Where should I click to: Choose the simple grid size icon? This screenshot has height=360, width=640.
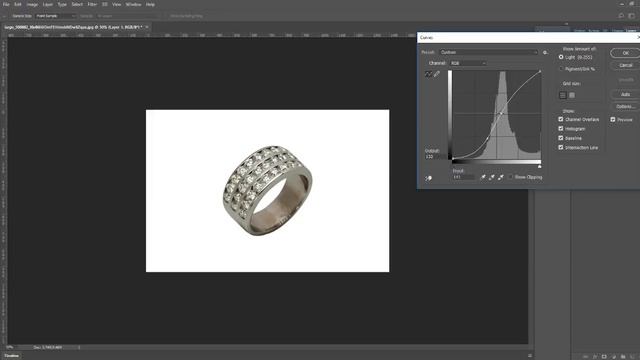(563, 95)
